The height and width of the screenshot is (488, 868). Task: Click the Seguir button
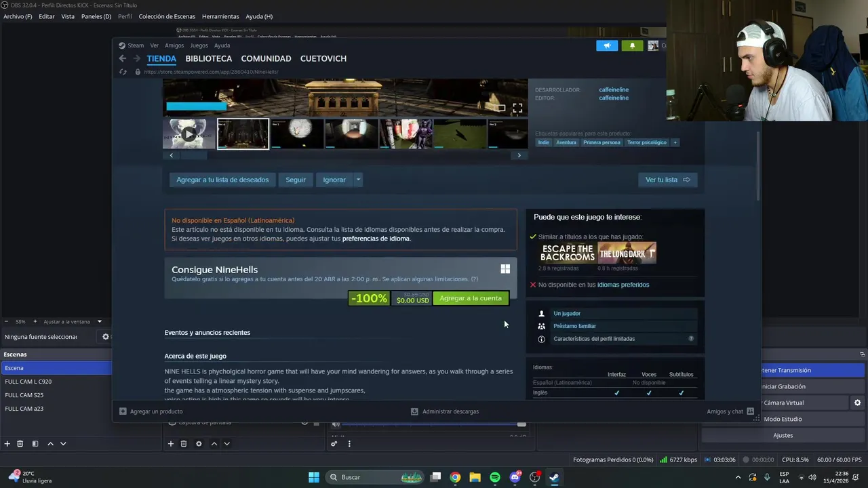pyautogui.click(x=296, y=180)
